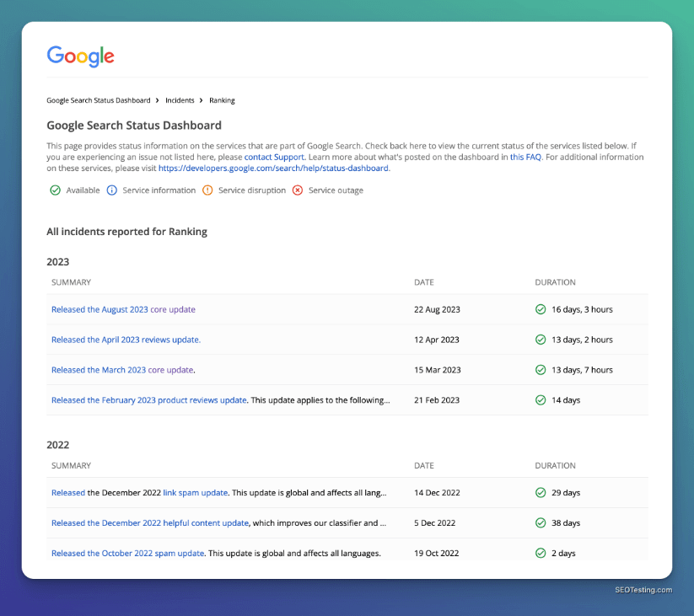Click the date 14 Dec 2022
Viewport: 694px width, 616px height.
click(x=437, y=492)
